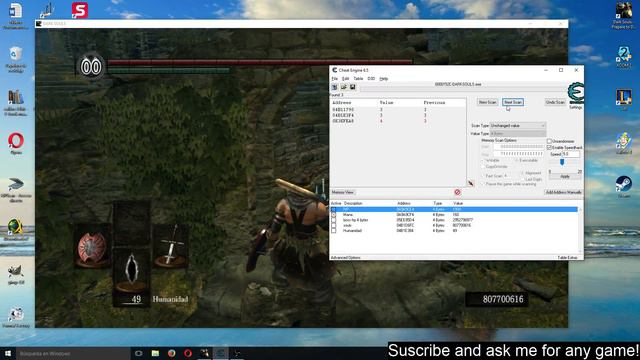
Task: Open the Help menu in Cheat Engine
Action: point(384,78)
